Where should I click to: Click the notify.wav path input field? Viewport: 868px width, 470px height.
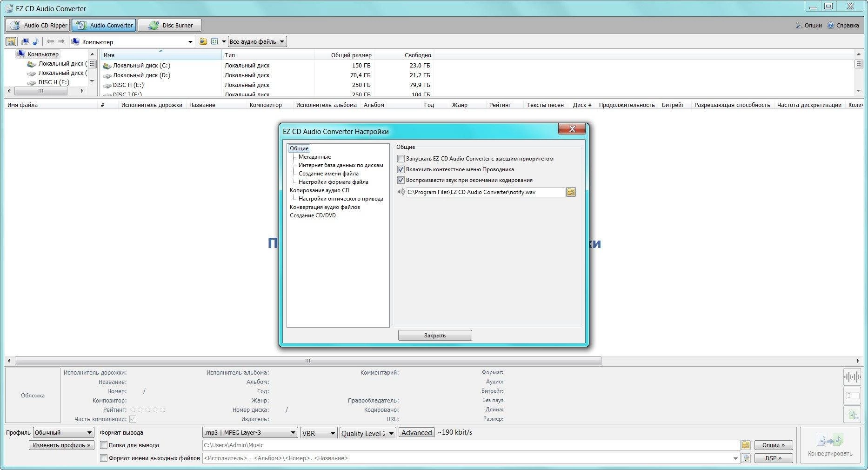click(486, 192)
